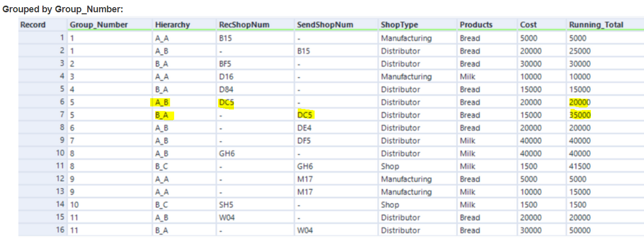Select the 41500 running total cell

(580, 166)
